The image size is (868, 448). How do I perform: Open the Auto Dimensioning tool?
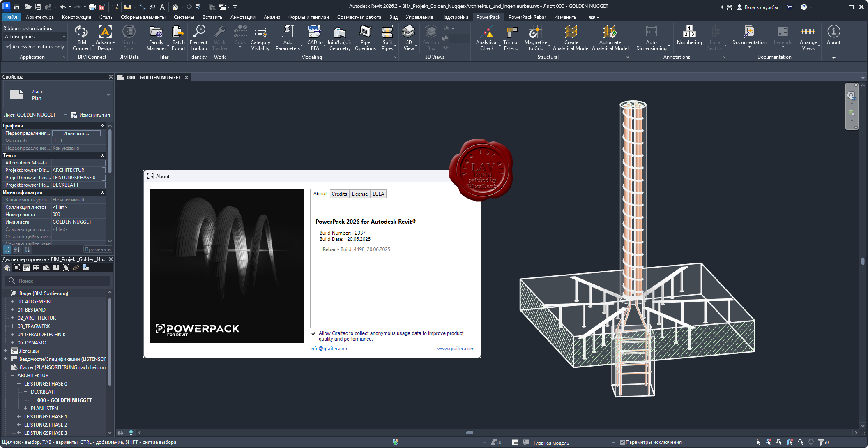[x=651, y=38]
